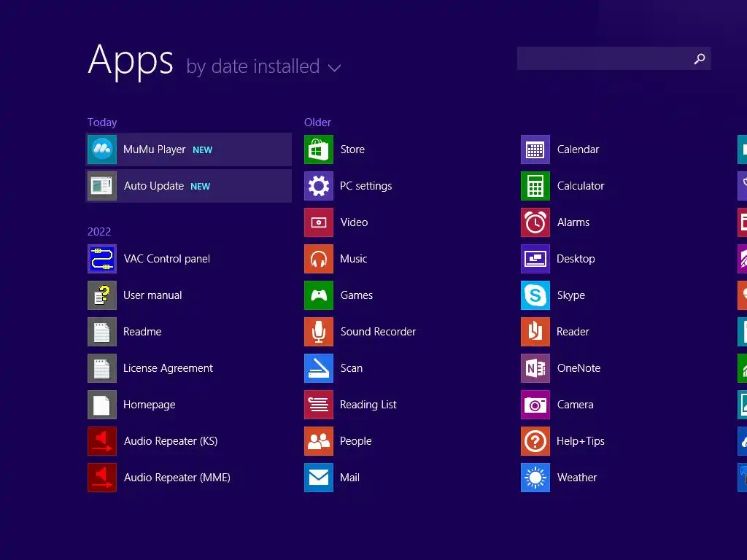Viewport: 747px width, 560px height.
Task: Click NEW badge beside Auto Update
Action: (x=200, y=187)
